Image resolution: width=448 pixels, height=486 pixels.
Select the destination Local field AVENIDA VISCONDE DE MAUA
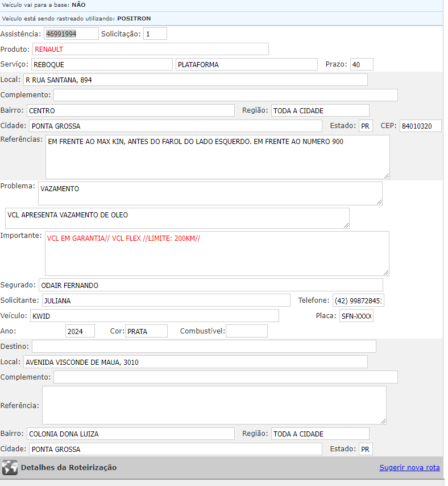pos(196,362)
